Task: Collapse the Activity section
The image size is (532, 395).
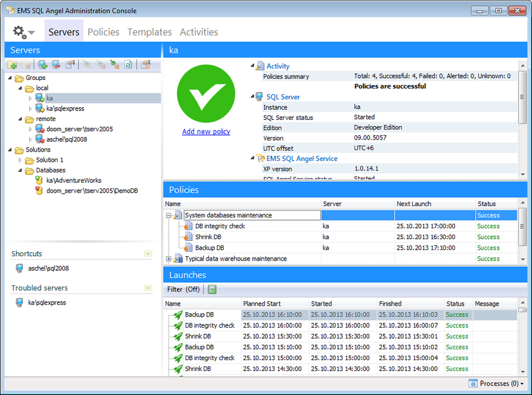Action: (252, 65)
